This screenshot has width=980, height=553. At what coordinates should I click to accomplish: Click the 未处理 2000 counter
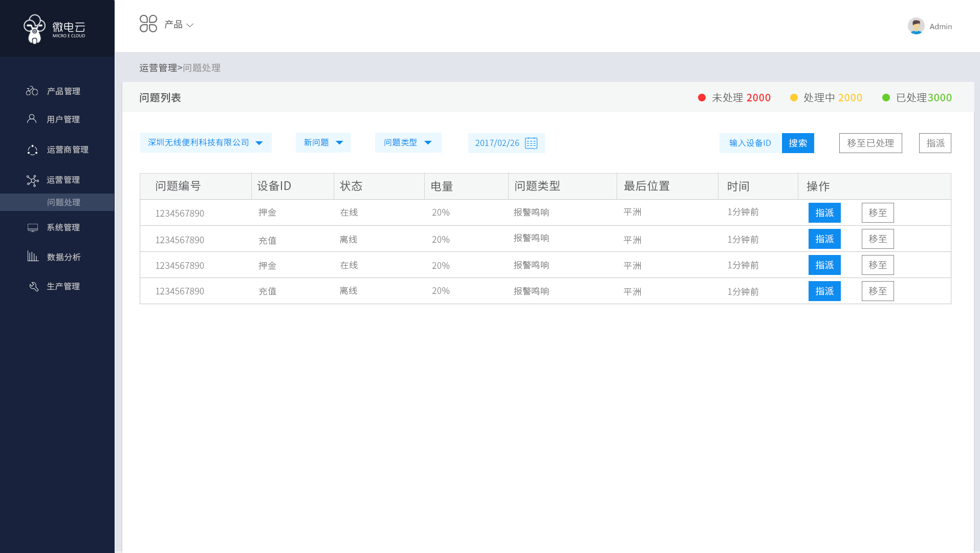(741, 97)
